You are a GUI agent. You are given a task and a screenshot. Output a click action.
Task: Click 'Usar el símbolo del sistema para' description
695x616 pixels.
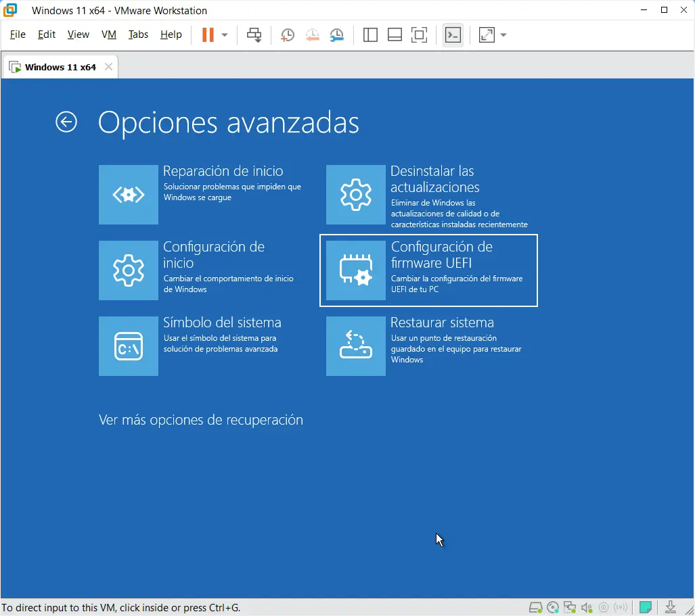tap(220, 338)
